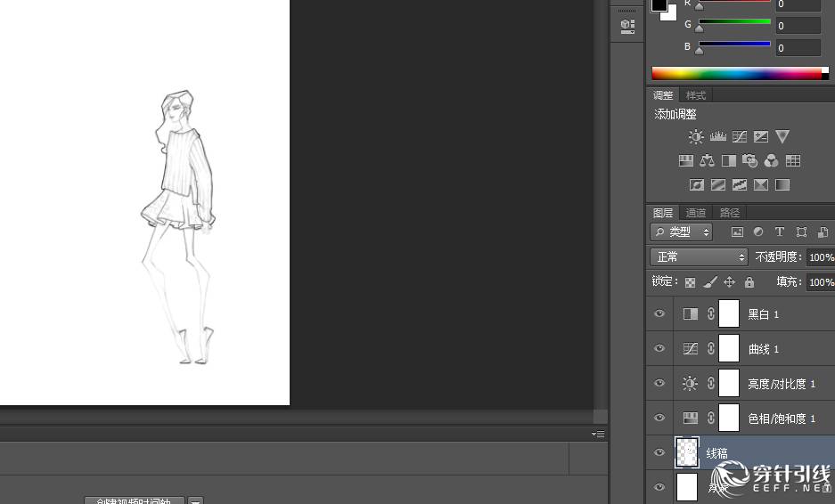
Task: Click the Levels adjustment icon
Action: [717, 137]
